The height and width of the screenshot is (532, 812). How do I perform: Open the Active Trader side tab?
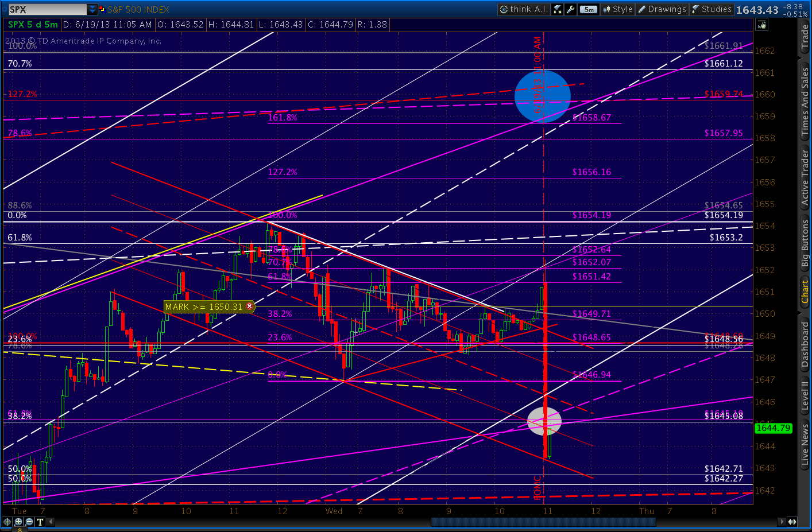805,177
